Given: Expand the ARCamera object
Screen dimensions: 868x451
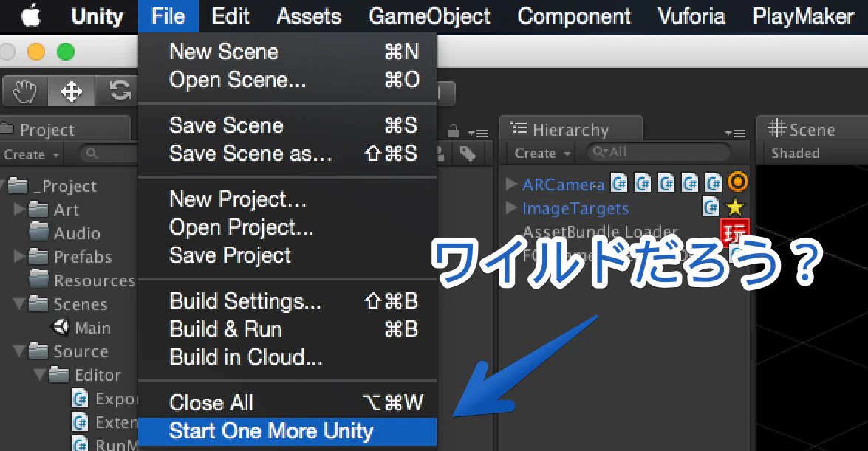Looking at the screenshot, I should pos(511,184).
